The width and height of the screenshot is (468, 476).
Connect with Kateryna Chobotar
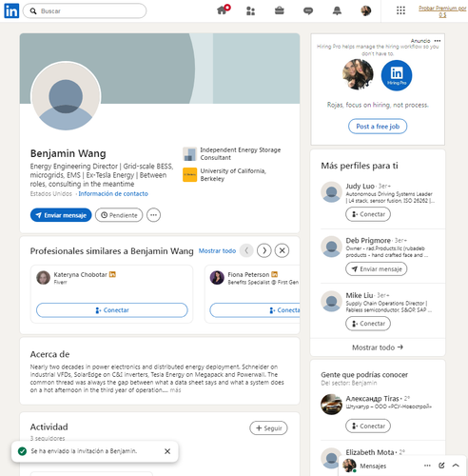[112, 310]
